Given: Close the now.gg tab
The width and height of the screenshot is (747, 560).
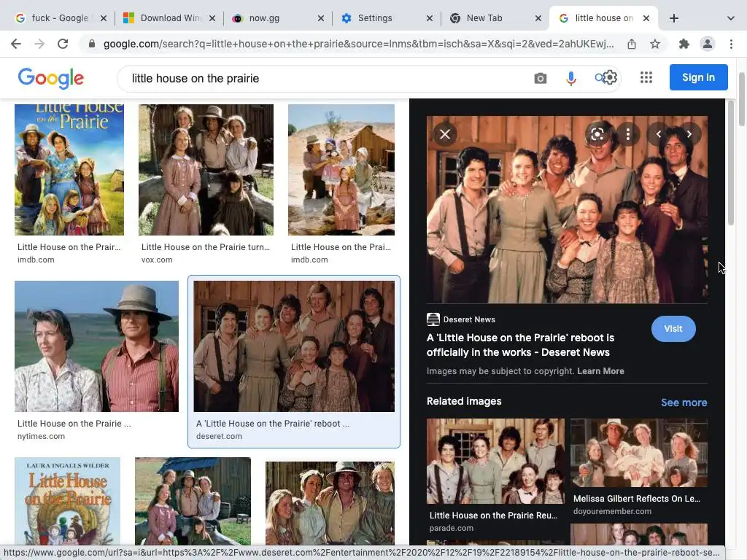Looking at the screenshot, I should point(321,18).
